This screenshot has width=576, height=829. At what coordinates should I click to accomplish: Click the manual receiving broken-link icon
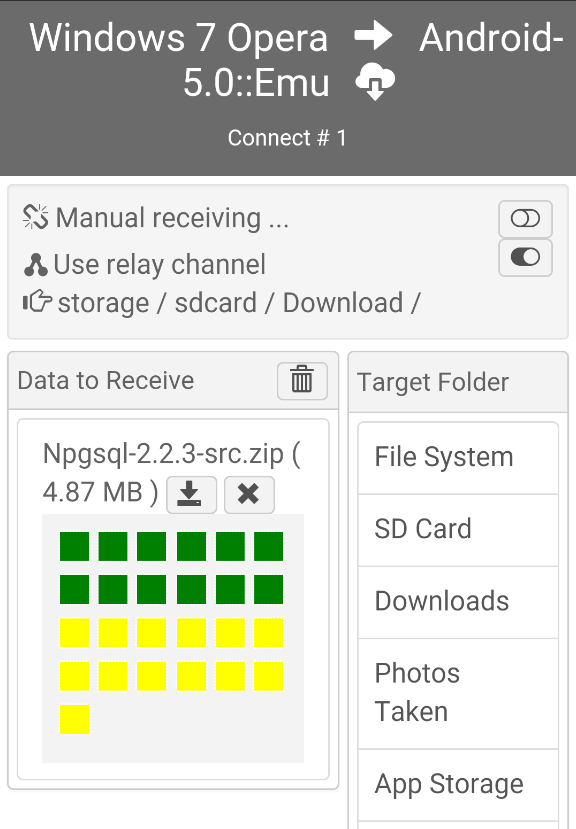click(x=36, y=217)
